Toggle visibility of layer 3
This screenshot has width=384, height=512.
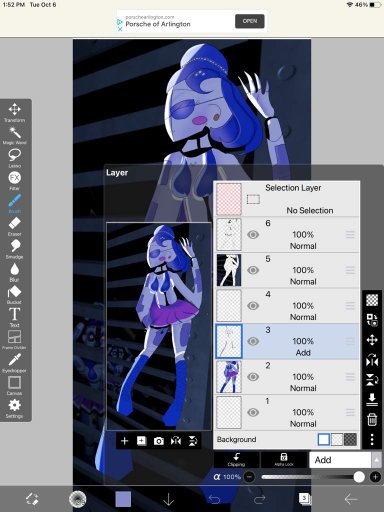click(253, 341)
